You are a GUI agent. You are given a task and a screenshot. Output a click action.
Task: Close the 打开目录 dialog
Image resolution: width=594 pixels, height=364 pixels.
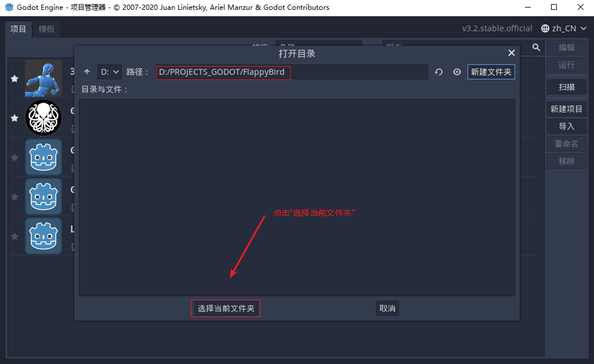pos(512,53)
